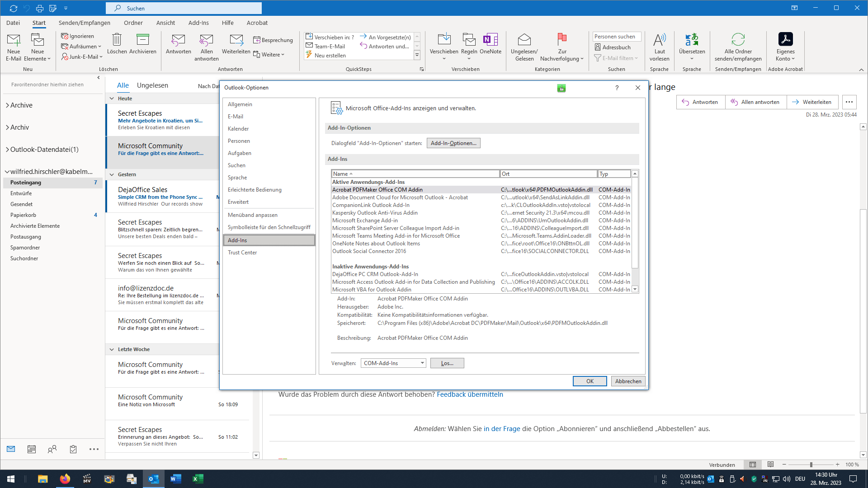This screenshot has height=488, width=868.
Task: Click Alle Ordner senden/empfangen icon
Action: tap(738, 40)
